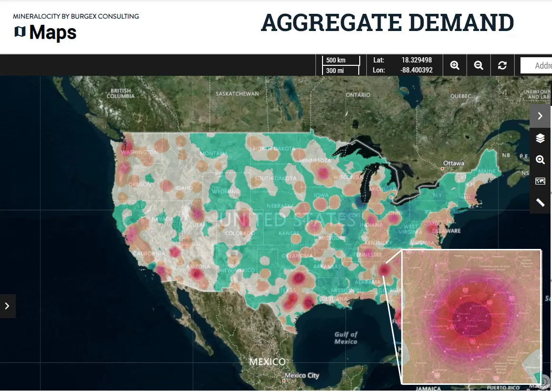Click the zoom out magnifier button

click(x=479, y=65)
